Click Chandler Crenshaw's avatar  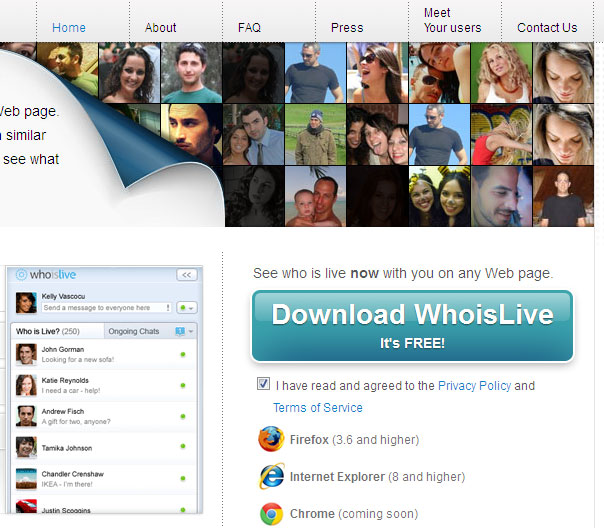click(x=26, y=479)
